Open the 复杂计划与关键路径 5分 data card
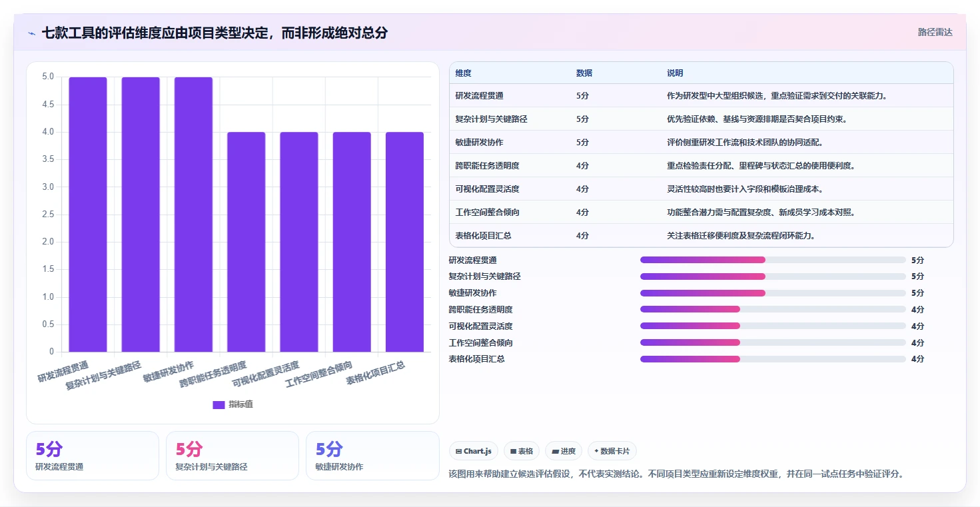The height and width of the screenshot is (507, 980). [x=233, y=456]
